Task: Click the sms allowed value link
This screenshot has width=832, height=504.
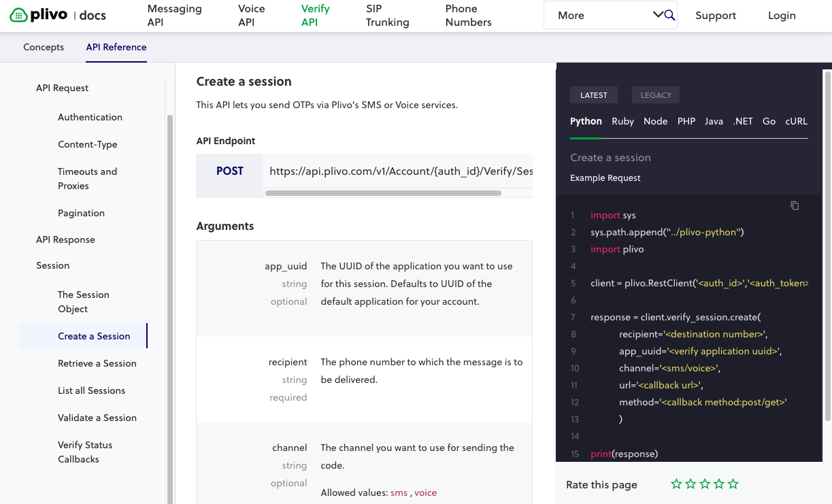Action: click(399, 492)
